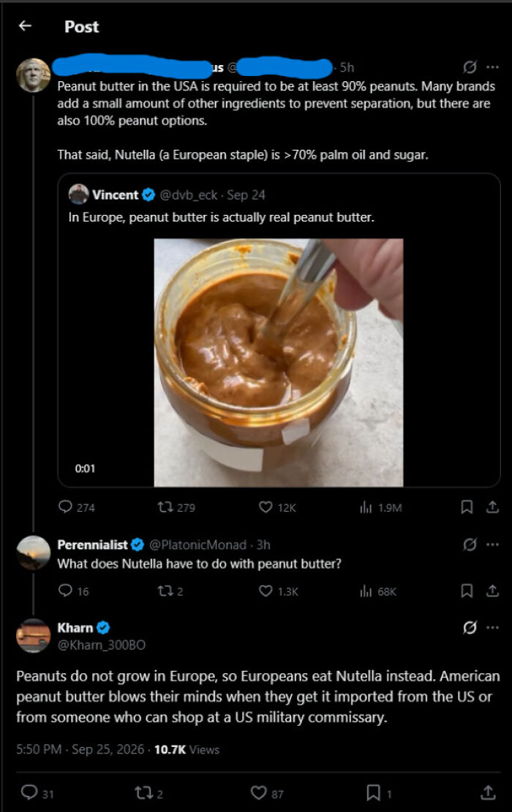Open the Grok icon on the top post
Viewport: 512px width, 812px height.
(470, 67)
